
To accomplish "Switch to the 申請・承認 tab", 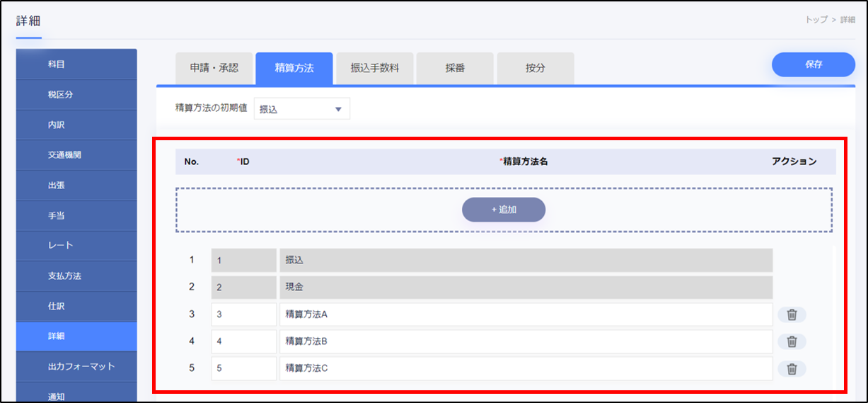I will click(x=214, y=69).
